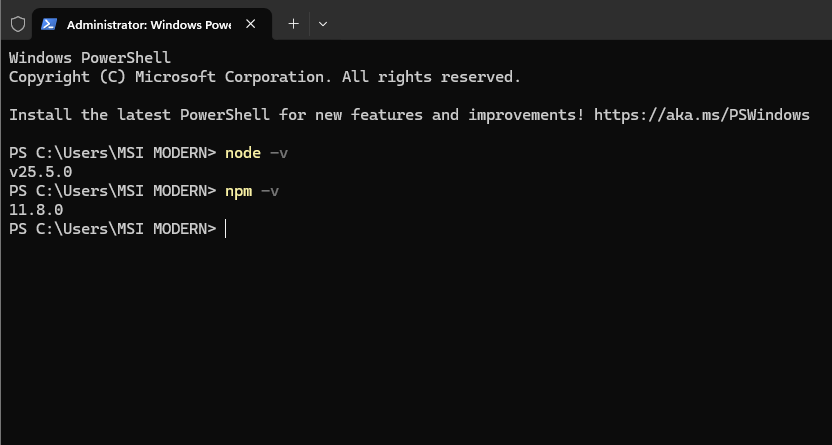
Task: Click the 'Install the latest PowerShell' text
Action: tap(139, 115)
